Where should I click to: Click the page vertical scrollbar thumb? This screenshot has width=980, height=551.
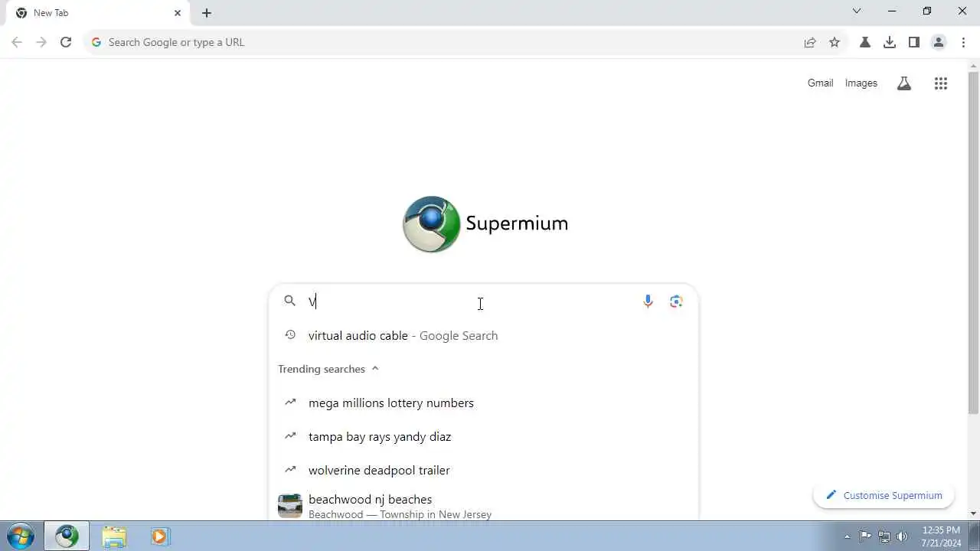[x=973, y=243]
